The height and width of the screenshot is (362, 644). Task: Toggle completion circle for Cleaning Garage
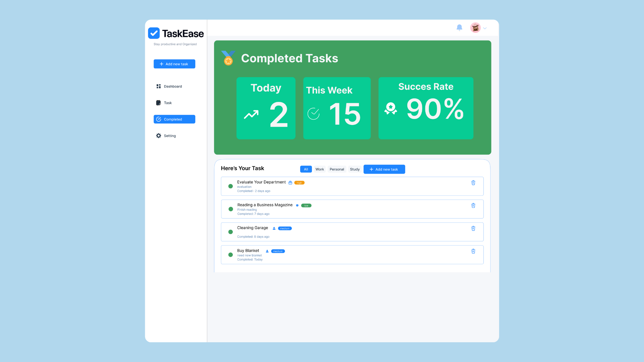[230, 232]
